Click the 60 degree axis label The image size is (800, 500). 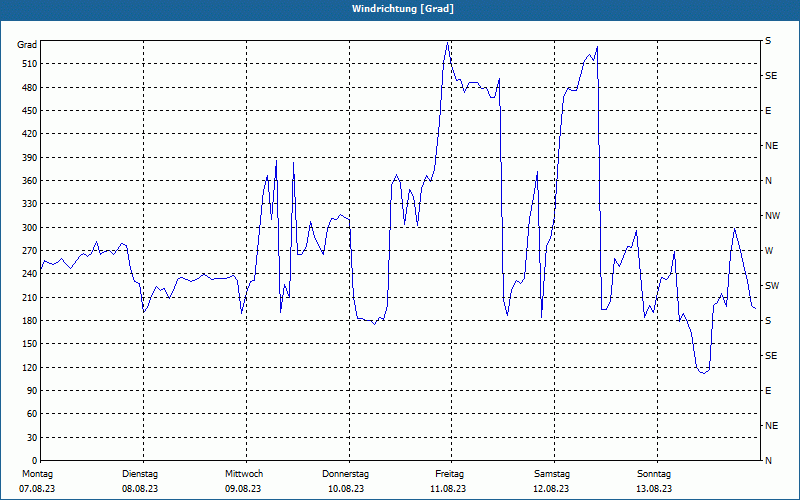coord(32,414)
